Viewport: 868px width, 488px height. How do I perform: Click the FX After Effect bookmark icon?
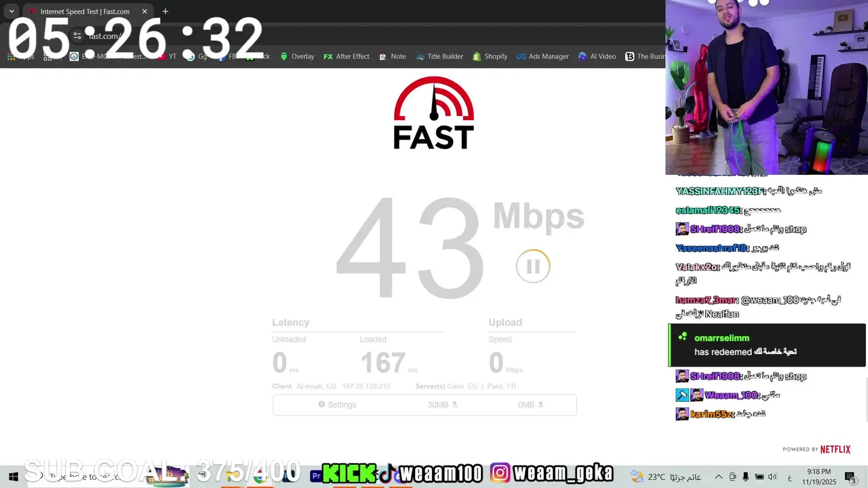pos(328,56)
